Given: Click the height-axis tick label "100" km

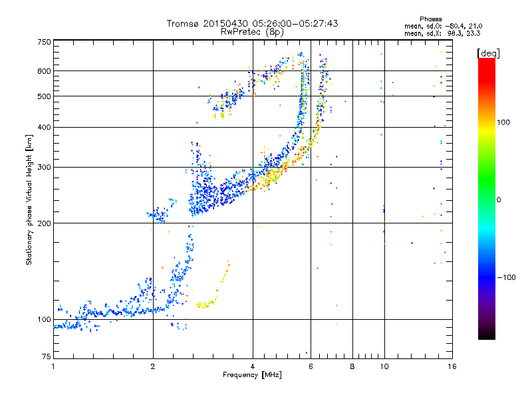Looking at the screenshot, I should pos(44,320).
